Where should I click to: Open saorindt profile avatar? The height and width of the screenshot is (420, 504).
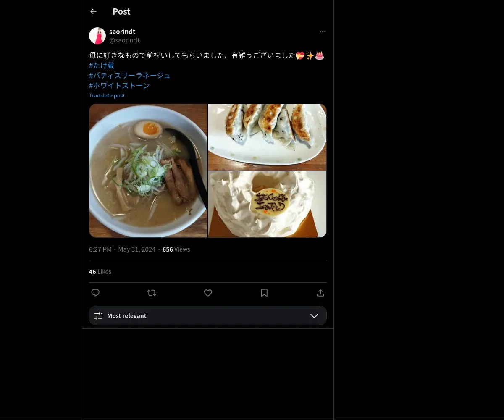point(97,36)
